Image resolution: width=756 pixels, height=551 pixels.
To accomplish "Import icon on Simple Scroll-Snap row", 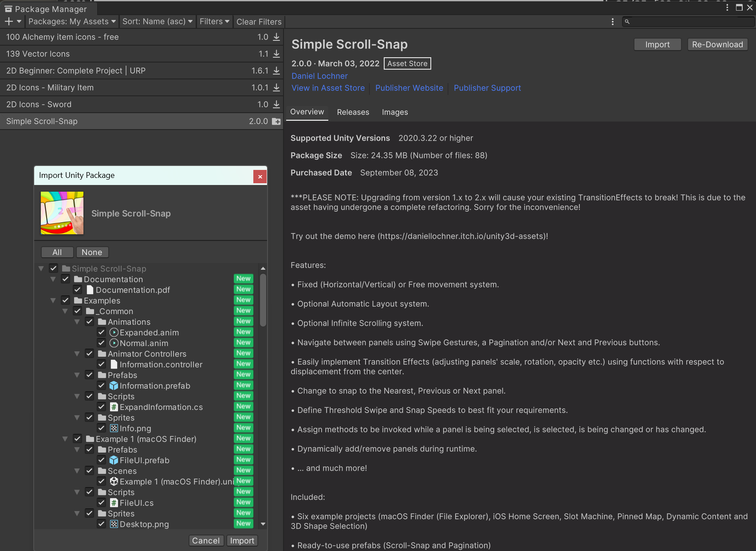I will pos(276,121).
